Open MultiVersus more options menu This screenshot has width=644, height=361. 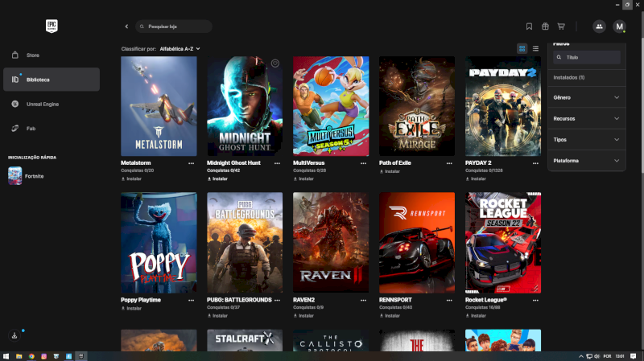[x=364, y=163]
